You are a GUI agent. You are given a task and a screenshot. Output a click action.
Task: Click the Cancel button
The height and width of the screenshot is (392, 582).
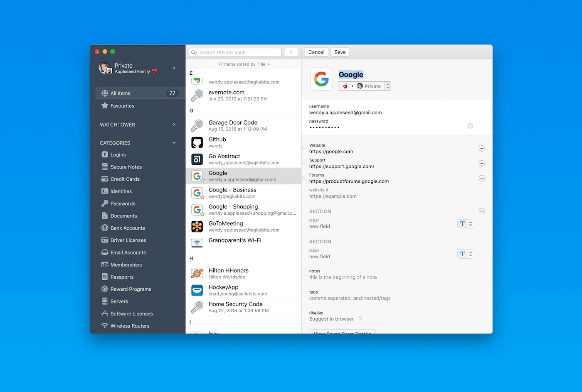(x=316, y=52)
